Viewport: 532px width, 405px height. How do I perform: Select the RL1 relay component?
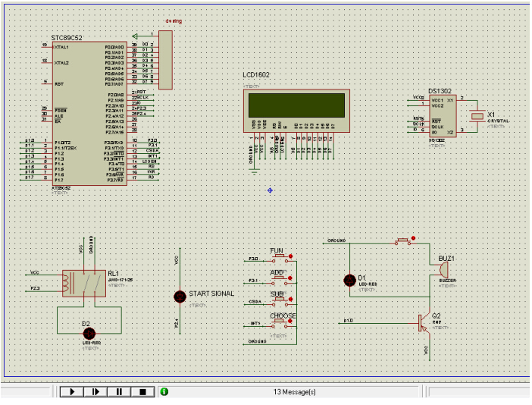click(84, 282)
